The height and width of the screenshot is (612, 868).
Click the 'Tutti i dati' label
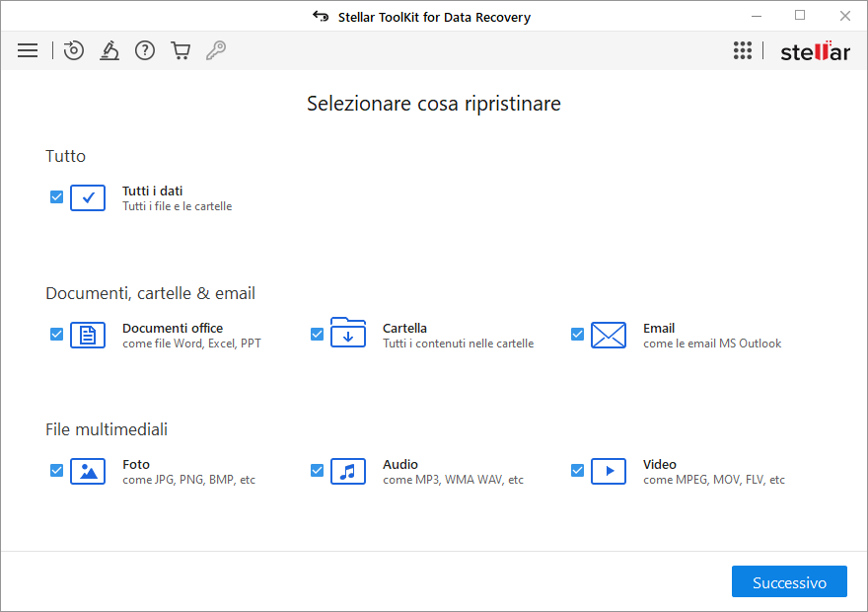(x=152, y=191)
